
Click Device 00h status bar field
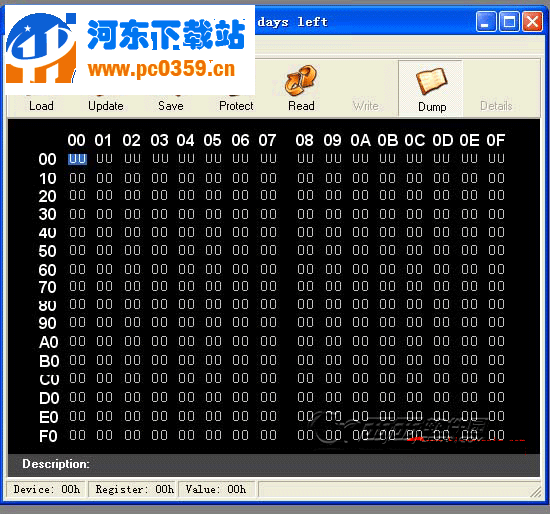click(47, 489)
